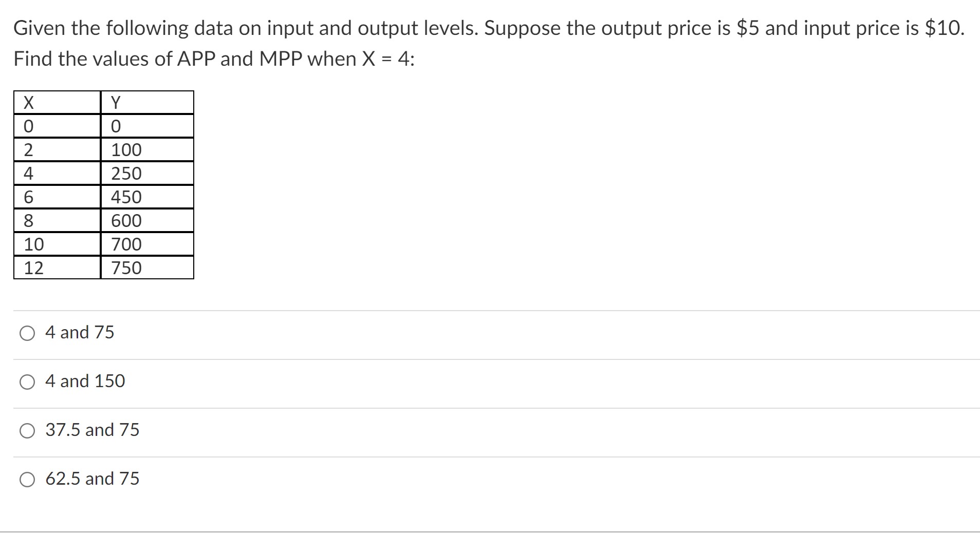
Task: Select the table cell containing 600
Action: tap(146, 220)
